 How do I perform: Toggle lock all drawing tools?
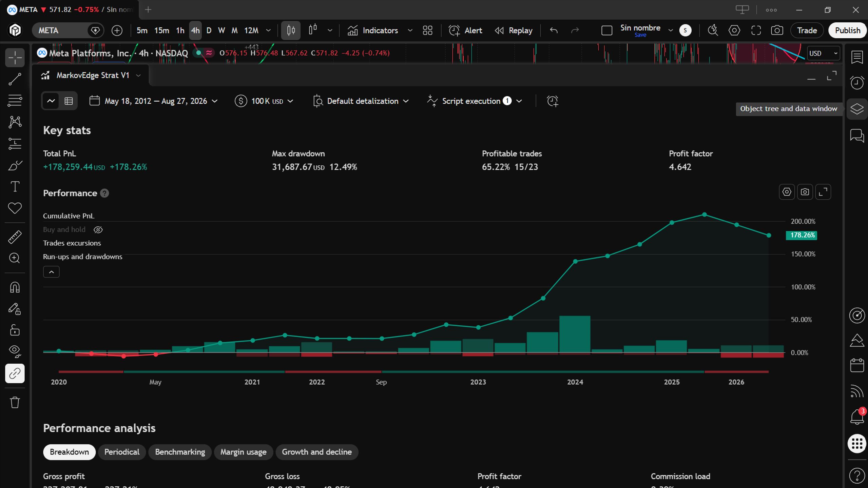pyautogui.click(x=15, y=330)
